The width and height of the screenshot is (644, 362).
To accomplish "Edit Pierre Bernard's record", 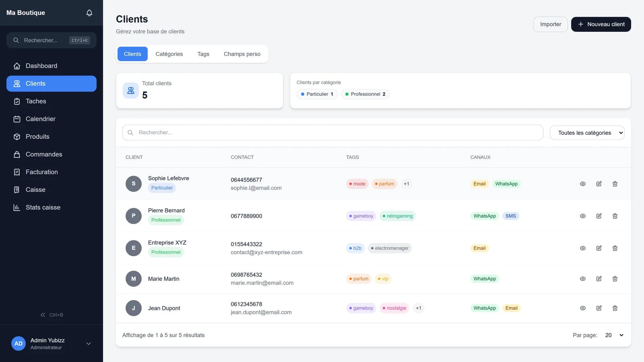I will coord(599,216).
